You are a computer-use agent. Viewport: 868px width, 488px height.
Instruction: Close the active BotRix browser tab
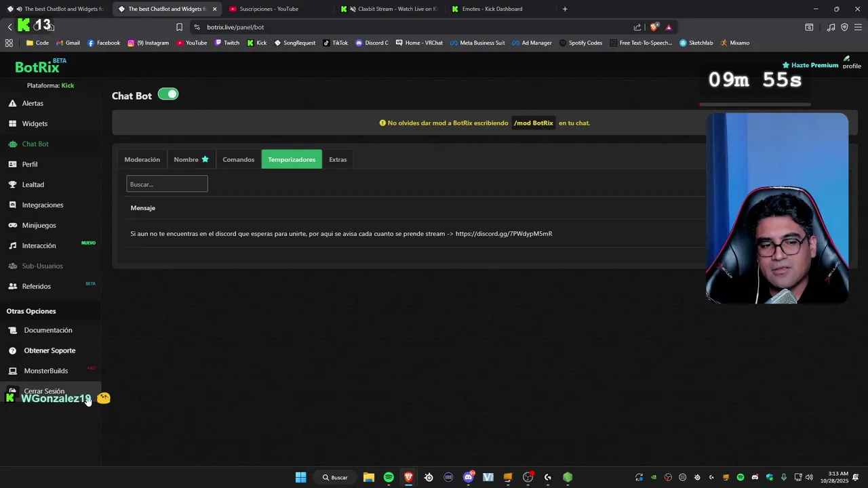click(x=215, y=9)
